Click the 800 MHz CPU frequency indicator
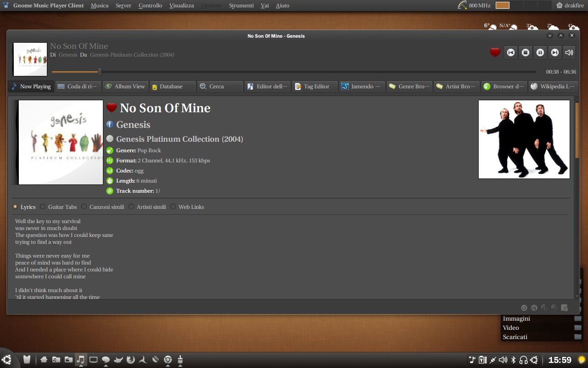This screenshot has width=588, height=368. (475, 6)
